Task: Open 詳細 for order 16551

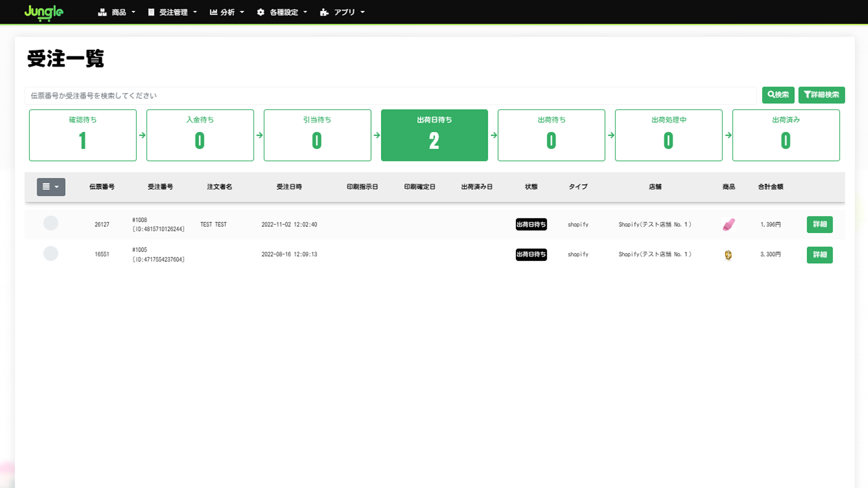Action: point(820,255)
